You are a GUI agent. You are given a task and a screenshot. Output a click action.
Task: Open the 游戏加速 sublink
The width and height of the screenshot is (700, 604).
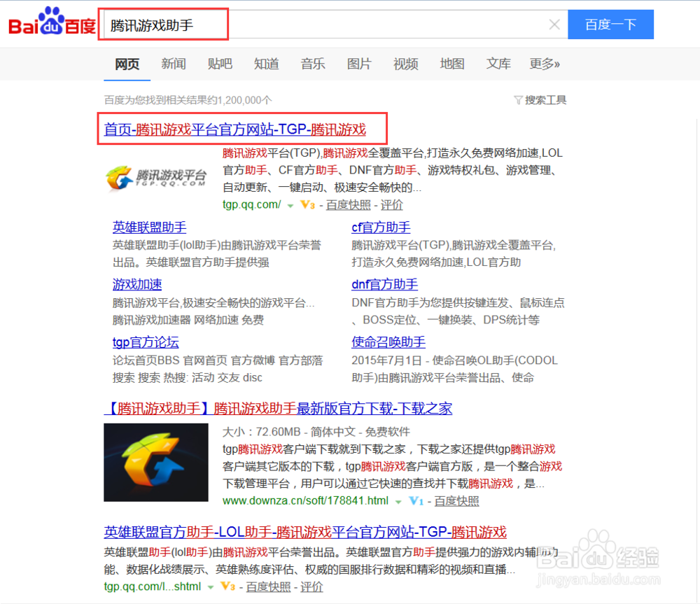[137, 284]
